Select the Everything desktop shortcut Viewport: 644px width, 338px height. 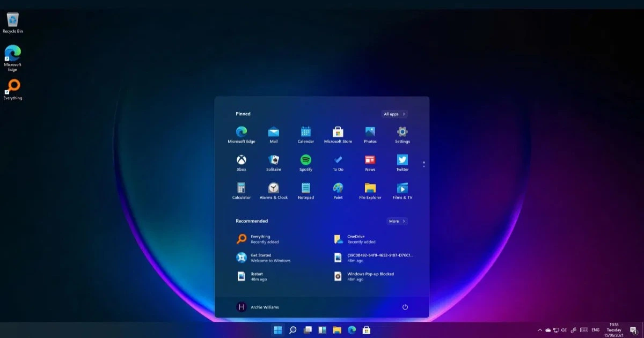coord(13,90)
